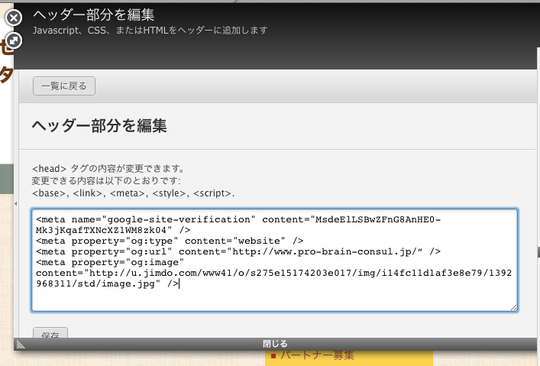Click the right-edge scrollbar handle
Image resolution: width=540 pixels, height=366 pixels.
(538, 252)
